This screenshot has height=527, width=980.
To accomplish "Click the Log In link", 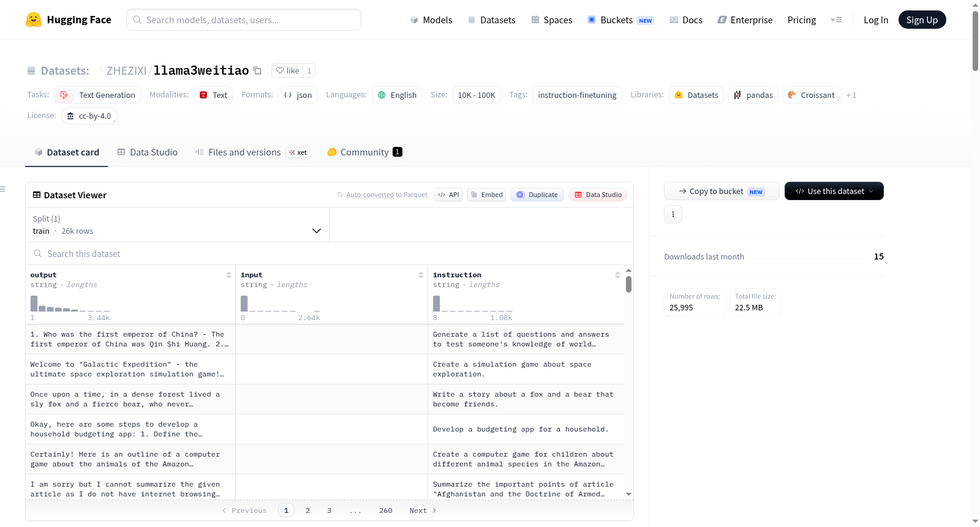I will (876, 20).
